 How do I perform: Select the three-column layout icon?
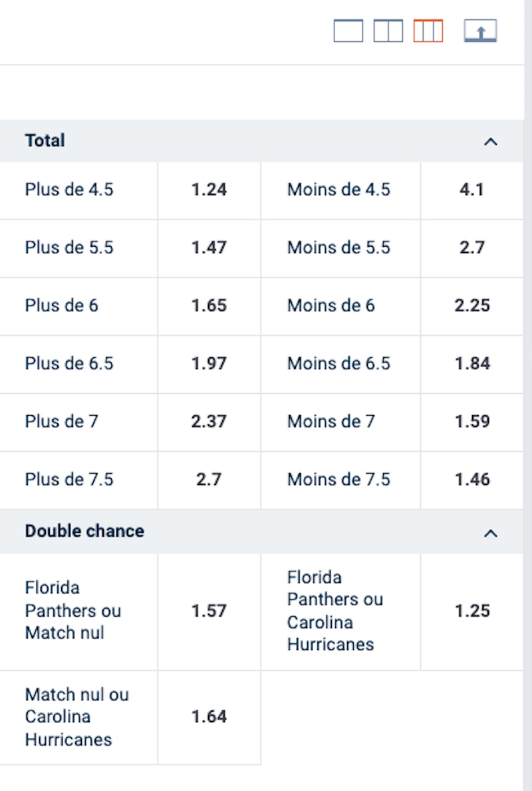[x=428, y=31]
